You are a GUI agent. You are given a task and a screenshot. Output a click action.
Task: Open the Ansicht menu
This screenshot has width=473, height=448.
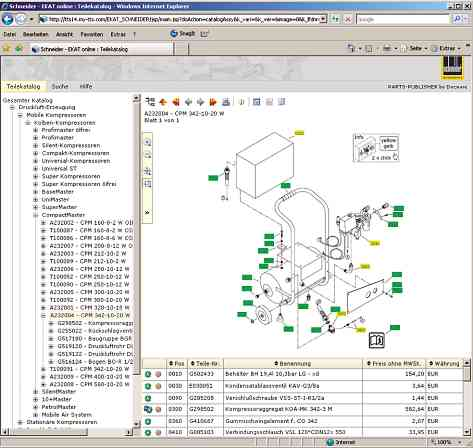(64, 34)
